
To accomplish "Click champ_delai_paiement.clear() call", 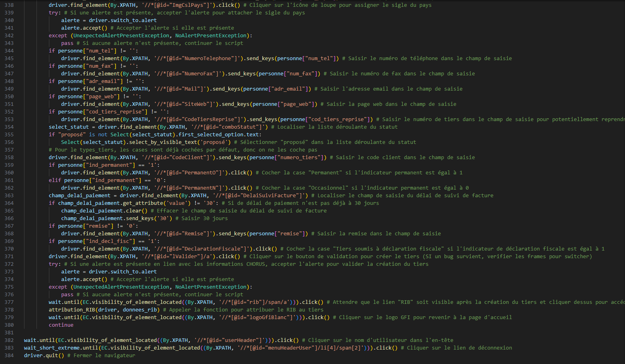I will point(104,211).
